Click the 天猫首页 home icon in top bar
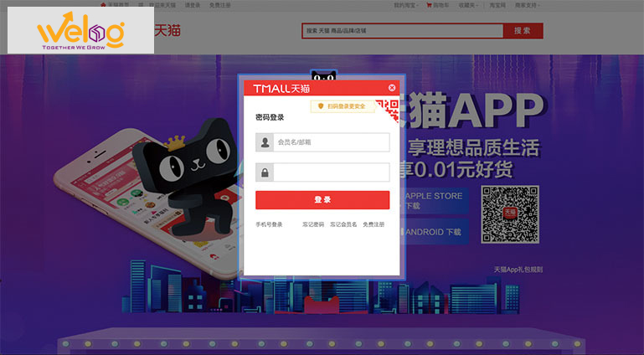644x355 pixels. 103,5
